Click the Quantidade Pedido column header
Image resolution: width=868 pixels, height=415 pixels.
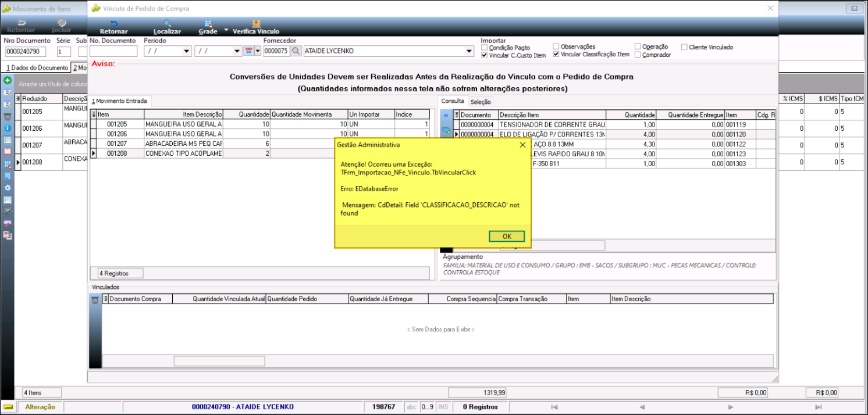coord(307,299)
